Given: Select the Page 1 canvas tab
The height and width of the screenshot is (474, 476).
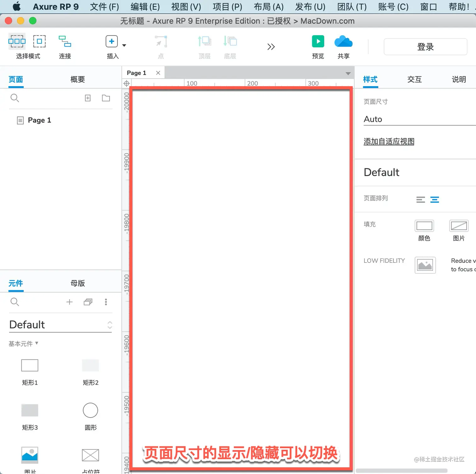Looking at the screenshot, I should pyautogui.click(x=137, y=73).
